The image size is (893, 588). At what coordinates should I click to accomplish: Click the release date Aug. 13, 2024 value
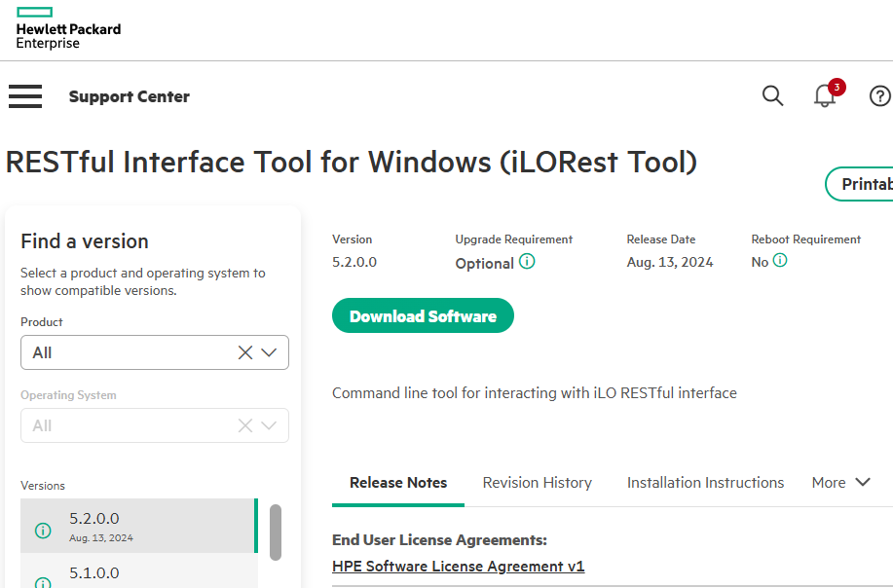(x=670, y=262)
